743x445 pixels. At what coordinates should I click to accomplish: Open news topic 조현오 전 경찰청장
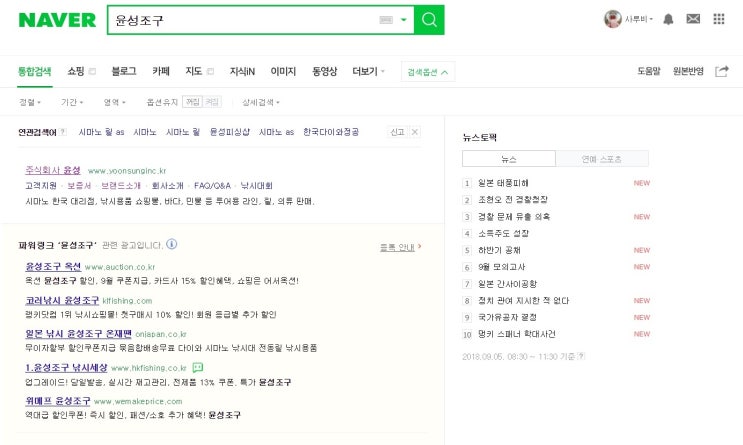tap(513, 200)
